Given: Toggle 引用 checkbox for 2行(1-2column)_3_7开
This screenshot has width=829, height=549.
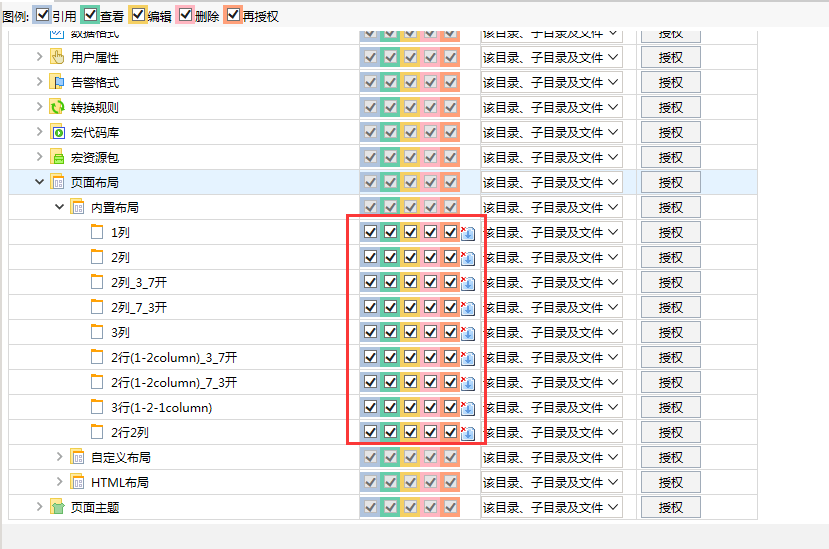Looking at the screenshot, I should 371,357.
